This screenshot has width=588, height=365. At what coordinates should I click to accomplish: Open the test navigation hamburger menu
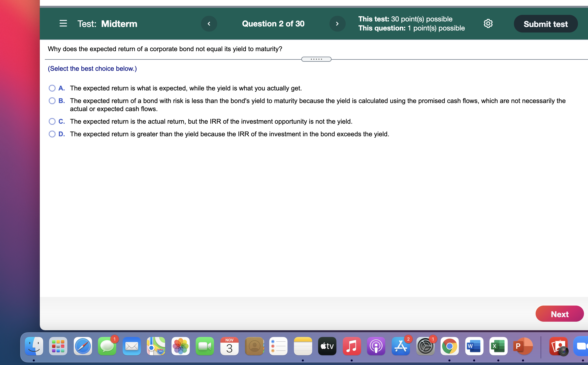pyautogui.click(x=63, y=23)
